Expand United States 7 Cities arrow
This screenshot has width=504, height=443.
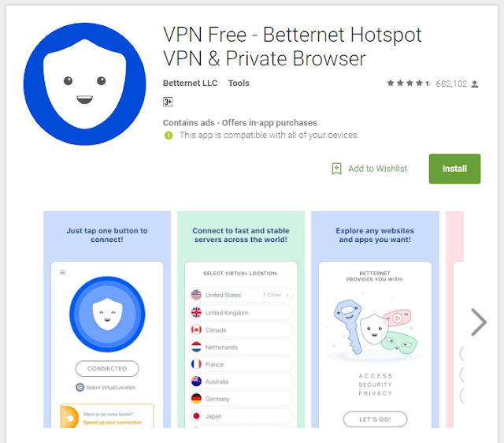(287, 295)
